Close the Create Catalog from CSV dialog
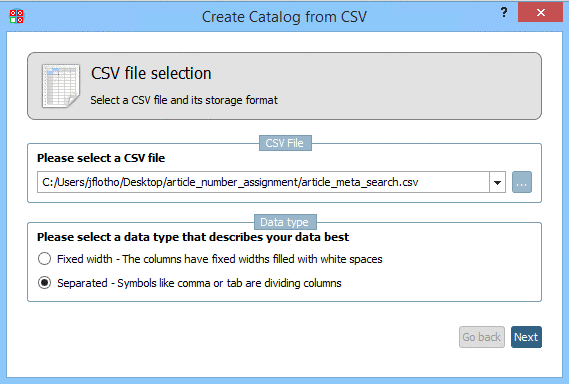The width and height of the screenshot is (569, 384). [x=540, y=13]
